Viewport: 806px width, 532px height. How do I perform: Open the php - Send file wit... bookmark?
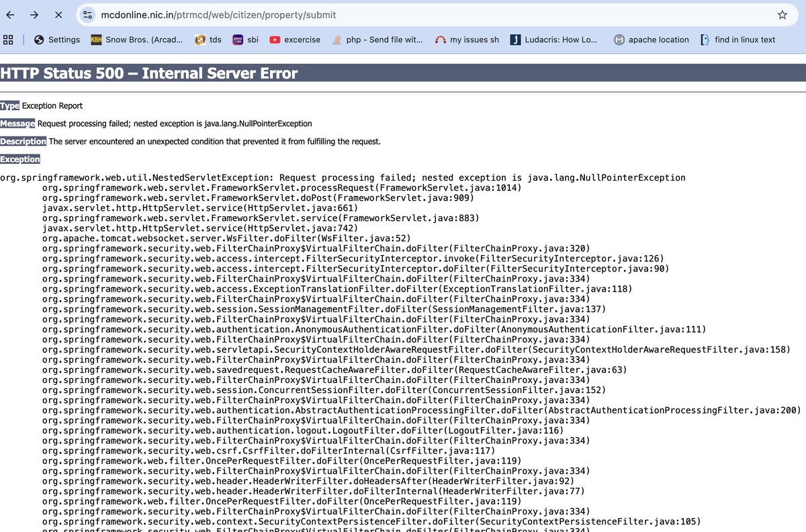tap(377, 40)
